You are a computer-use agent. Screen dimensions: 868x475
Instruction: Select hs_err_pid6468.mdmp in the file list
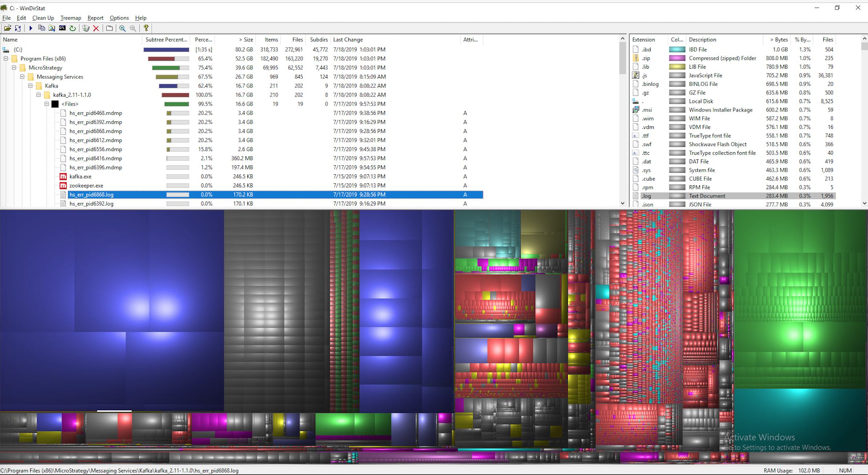pyautogui.click(x=96, y=113)
